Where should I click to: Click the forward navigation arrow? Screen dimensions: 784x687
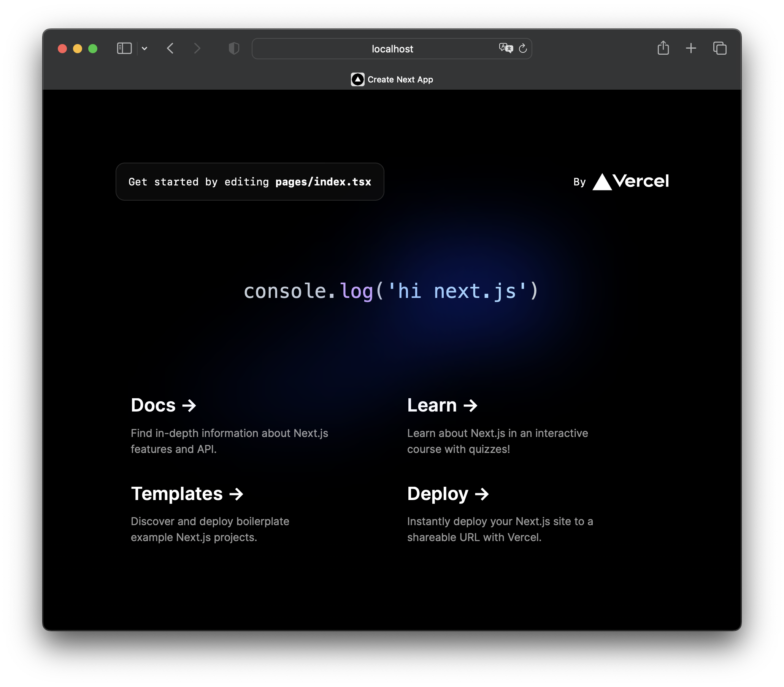coord(197,48)
